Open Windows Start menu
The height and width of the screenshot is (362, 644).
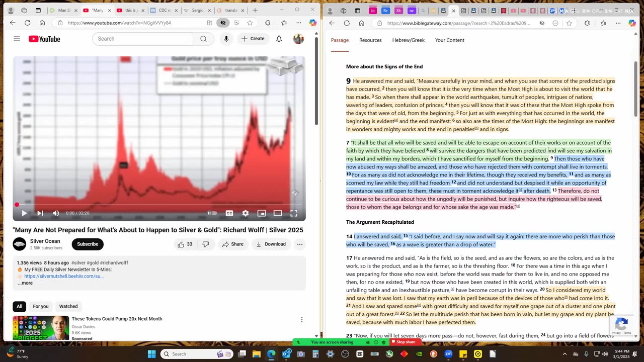click(151, 354)
